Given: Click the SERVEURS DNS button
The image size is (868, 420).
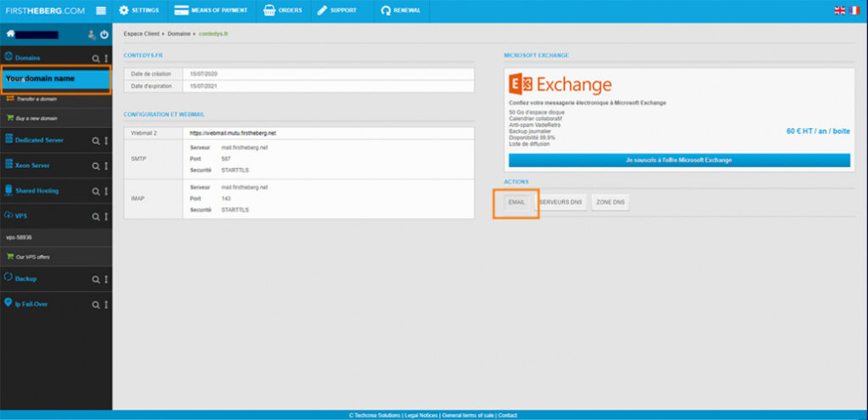Looking at the screenshot, I should 561,203.
